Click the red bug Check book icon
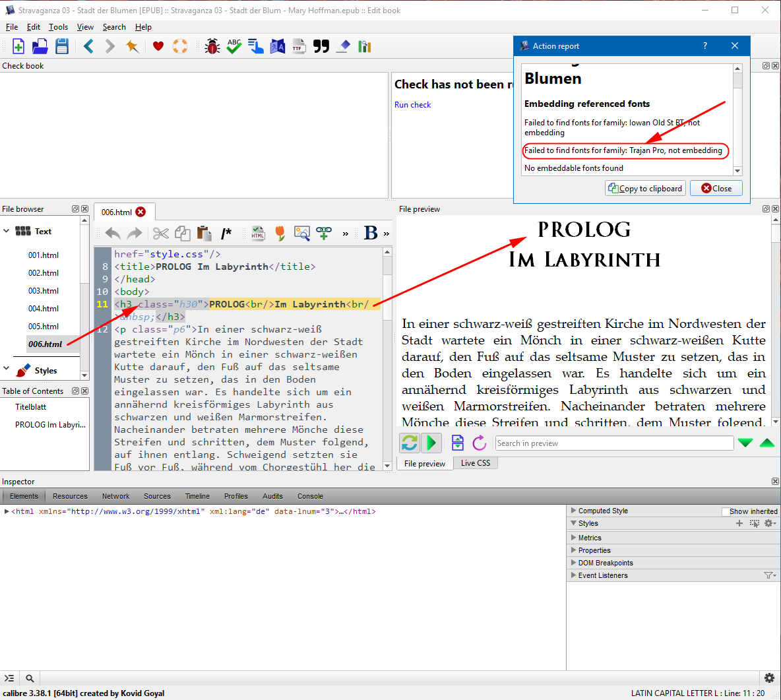 212,46
